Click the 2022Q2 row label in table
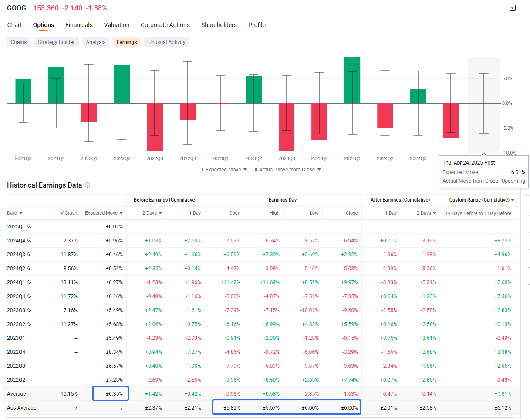Image resolution: width=530 pixels, height=420 pixels. 17,380
